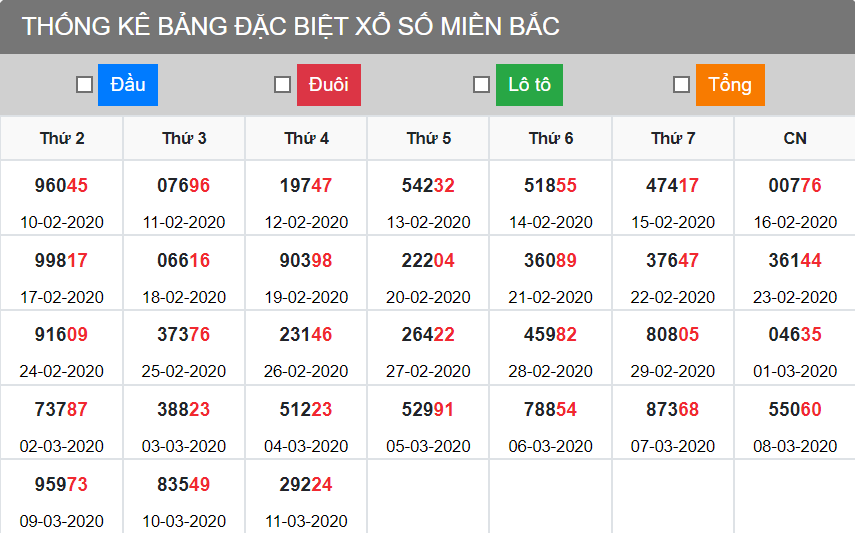This screenshot has width=855, height=533.
Task: Select result 96045 dated 10-02-2020
Action: 62,186
